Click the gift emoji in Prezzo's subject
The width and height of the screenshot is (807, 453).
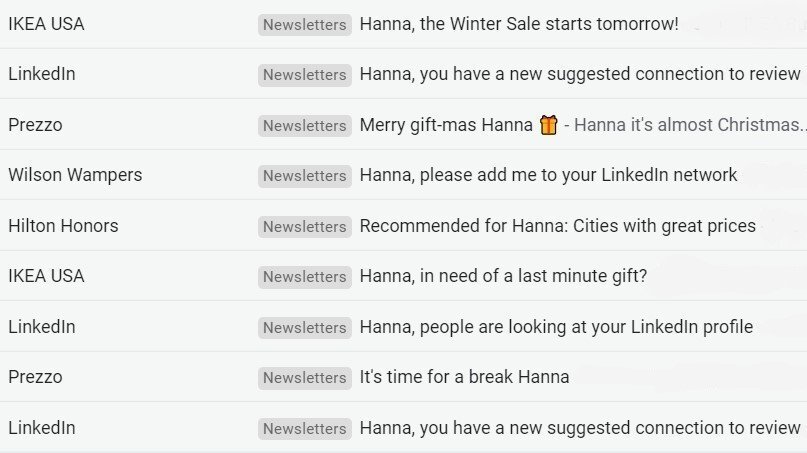[x=548, y=125]
